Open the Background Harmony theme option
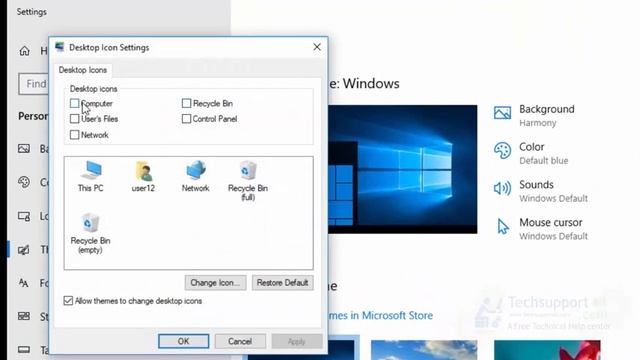 (x=535, y=116)
